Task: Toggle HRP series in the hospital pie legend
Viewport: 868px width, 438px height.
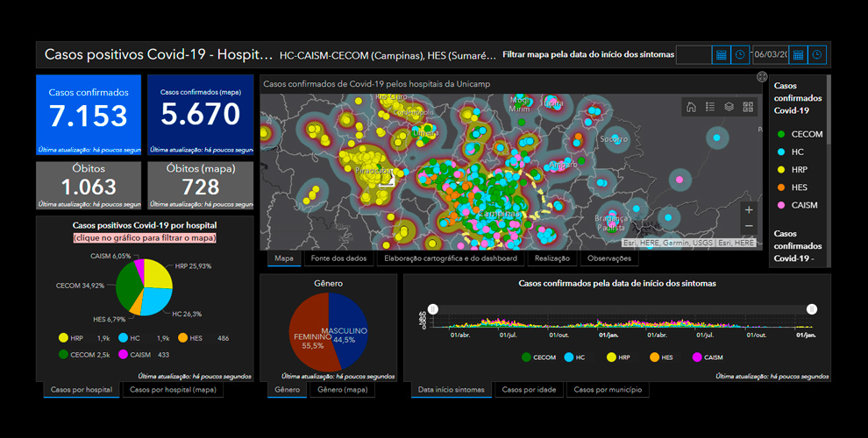Action: [70, 337]
